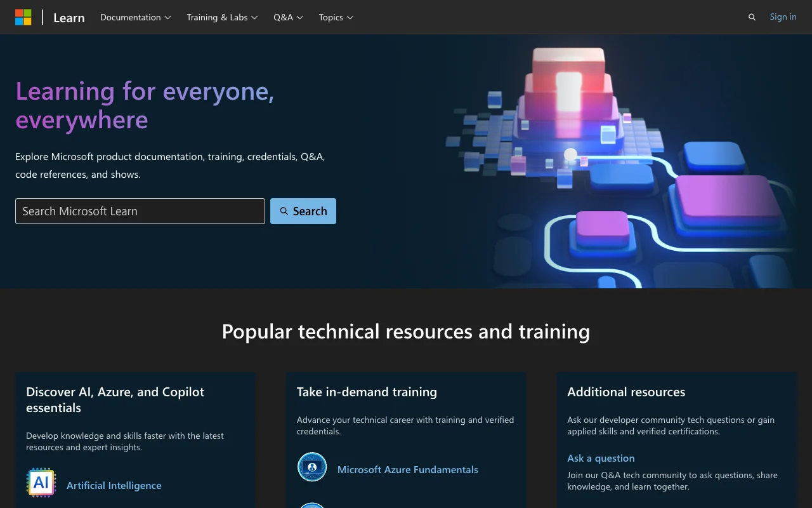Click 'Develop knowledge and skills faster' text
Image resolution: width=812 pixels, height=508 pixels.
tap(125, 441)
